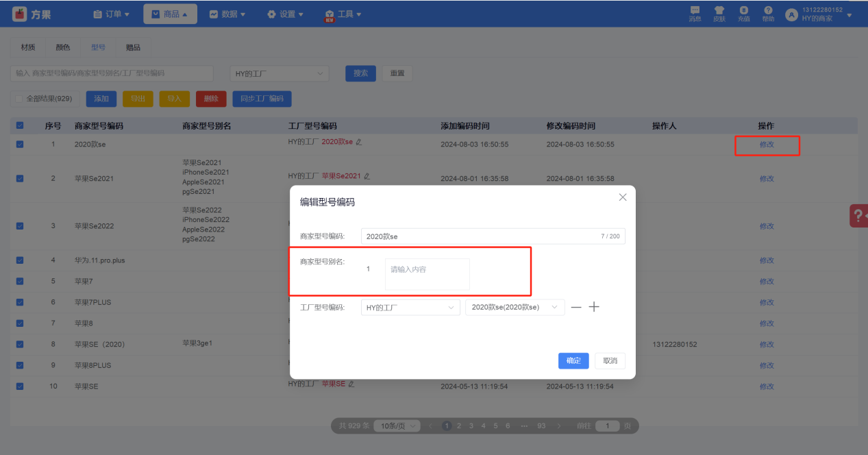Close the 编辑型号编码 dialog
This screenshot has height=455, width=868.
(623, 197)
